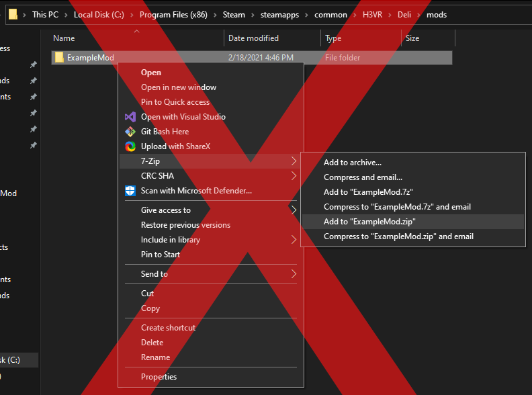Image resolution: width=532 pixels, height=395 pixels.
Task: Open dropdown chevron after Steam breadcrumb
Action: point(253,15)
